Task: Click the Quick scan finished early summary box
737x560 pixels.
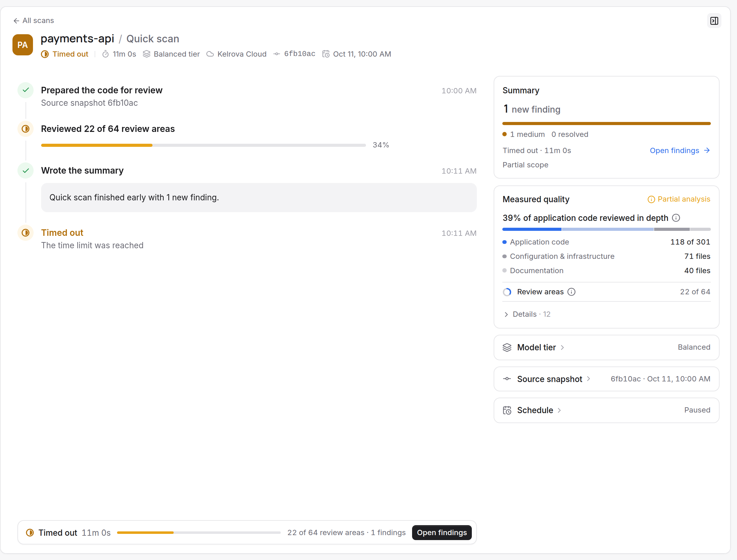Action: click(x=259, y=197)
